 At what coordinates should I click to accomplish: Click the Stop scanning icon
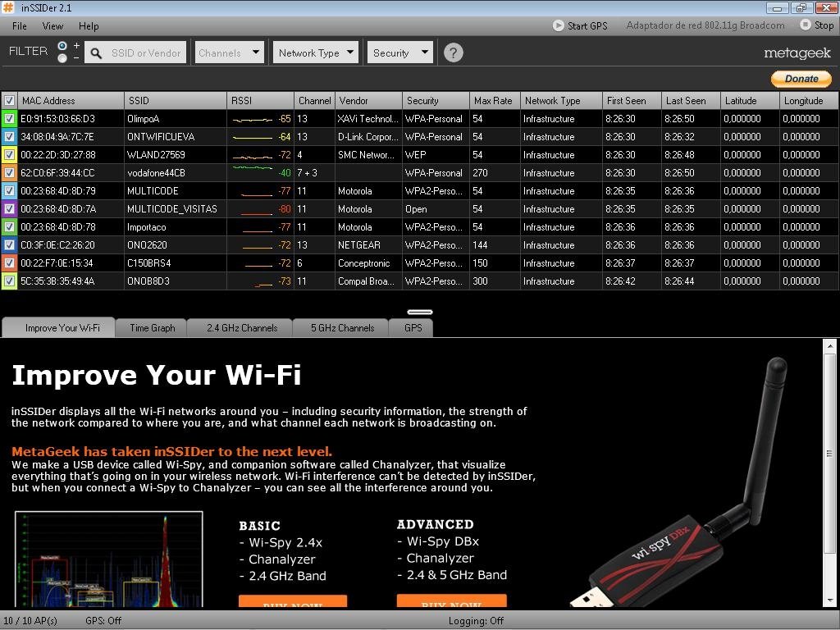click(806, 25)
